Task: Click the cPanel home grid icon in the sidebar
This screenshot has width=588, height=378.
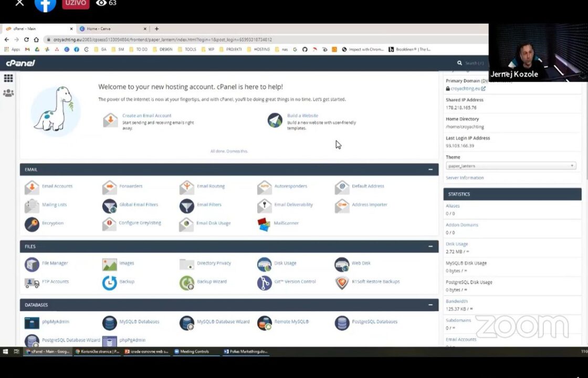Action: tap(8, 78)
